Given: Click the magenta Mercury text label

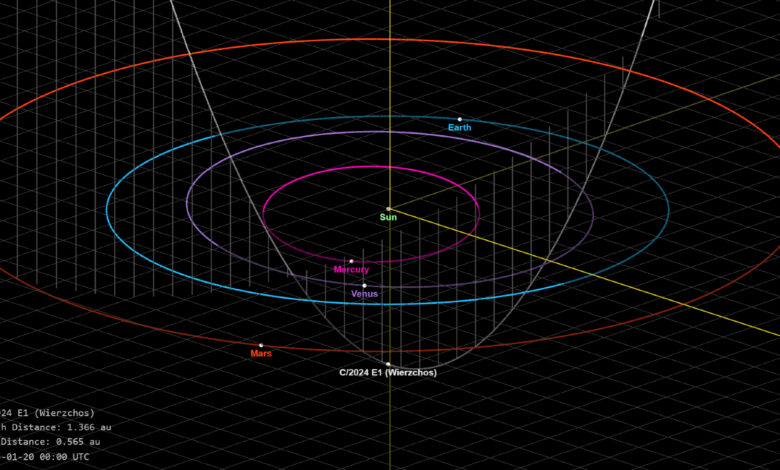Looking at the screenshot, I should pos(351,270).
